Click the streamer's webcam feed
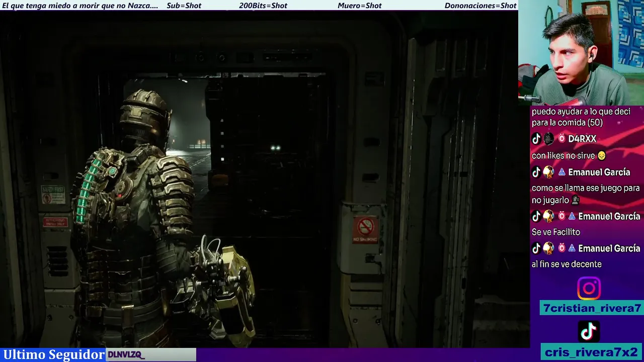 click(x=581, y=52)
